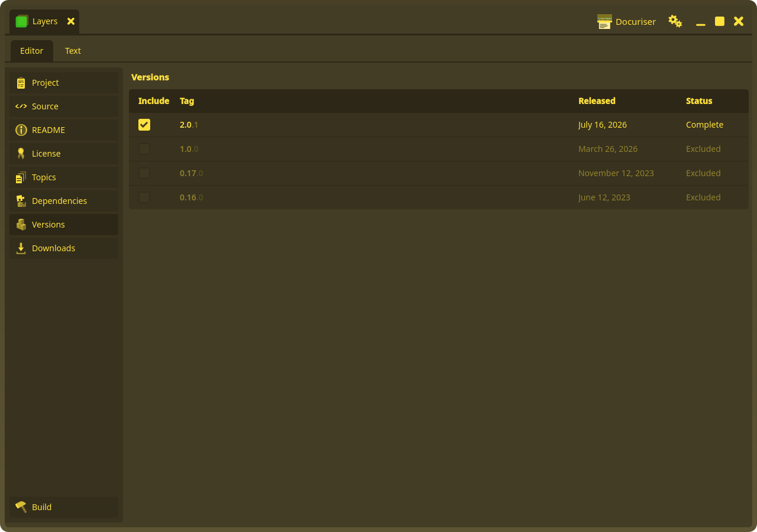Click the Status column header
Screen dimensions: 757x532
pos(699,101)
